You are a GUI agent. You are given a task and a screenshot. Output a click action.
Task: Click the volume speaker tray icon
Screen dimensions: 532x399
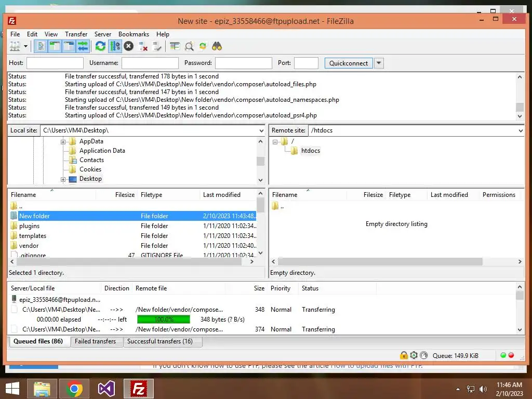pos(483,389)
